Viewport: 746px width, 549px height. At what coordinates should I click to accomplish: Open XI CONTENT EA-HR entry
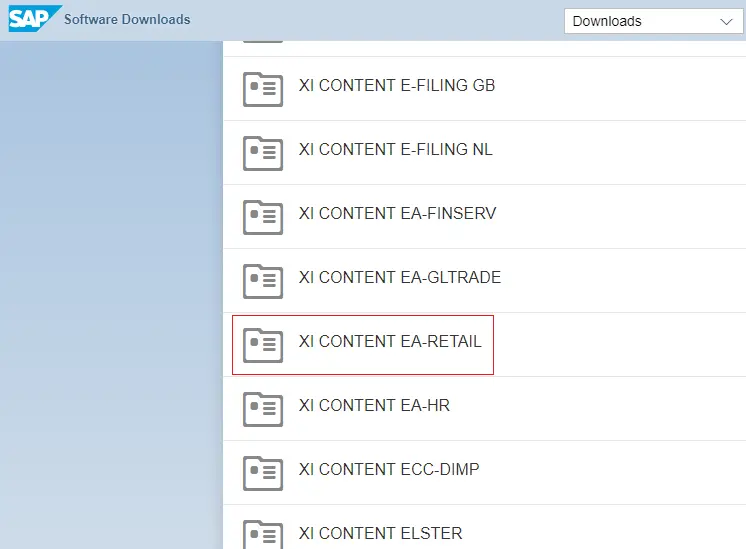point(374,405)
